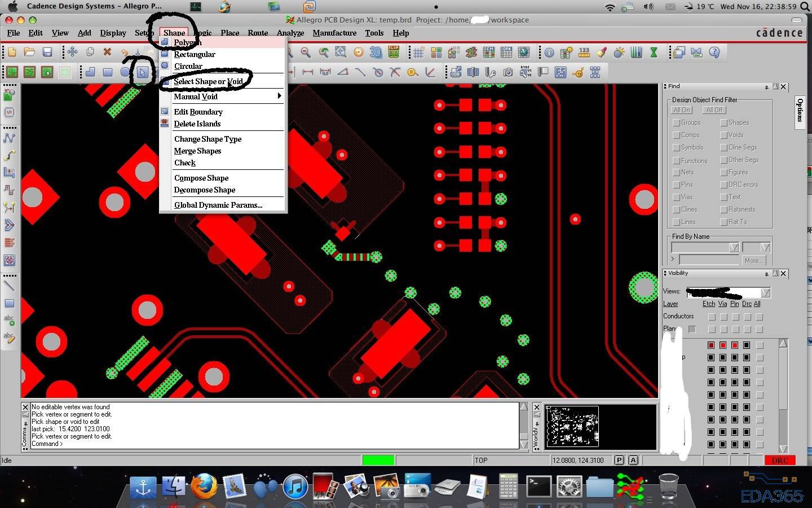The width and height of the screenshot is (812, 508).
Task: Click the brush Highlight icon
Action: pos(602,52)
